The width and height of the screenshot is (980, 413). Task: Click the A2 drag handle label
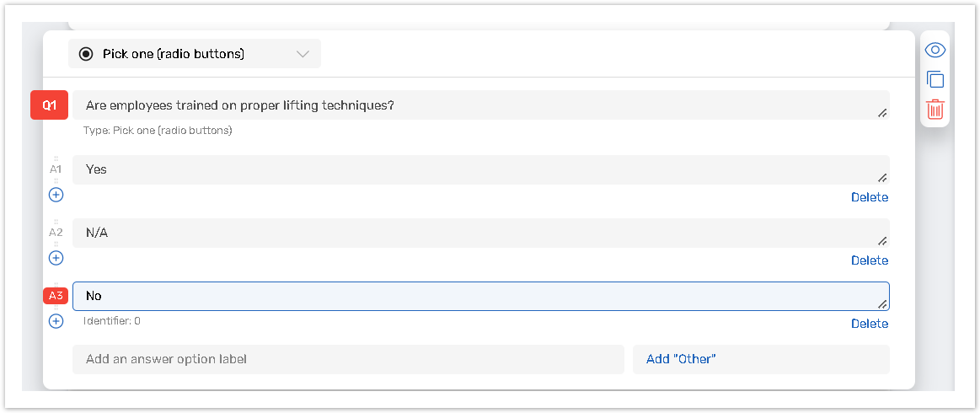coord(56,232)
